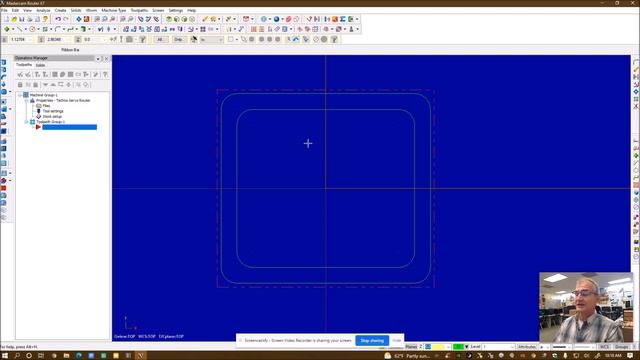
Task: Select the highlighted operation under Toolpath Group 1
Action: tap(69, 127)
